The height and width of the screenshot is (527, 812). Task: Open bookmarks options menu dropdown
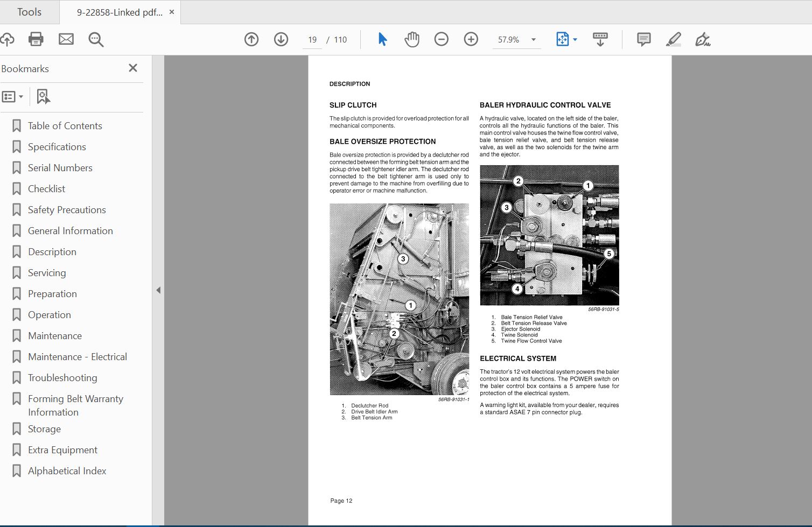click(x=13, y=97)
